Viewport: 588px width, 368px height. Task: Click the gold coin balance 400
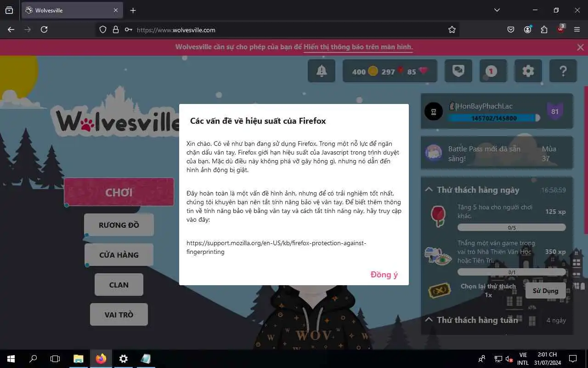(365, 71)
